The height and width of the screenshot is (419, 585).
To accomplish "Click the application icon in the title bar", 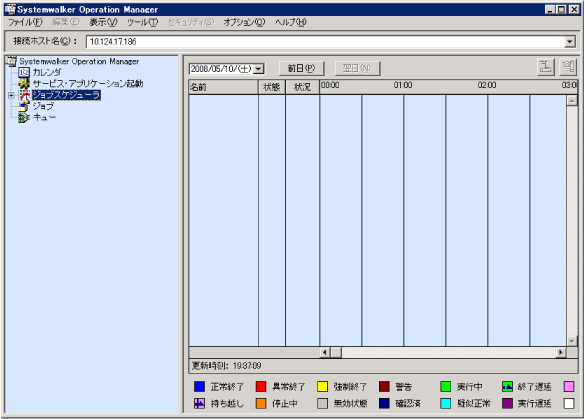I will (10, 9).
